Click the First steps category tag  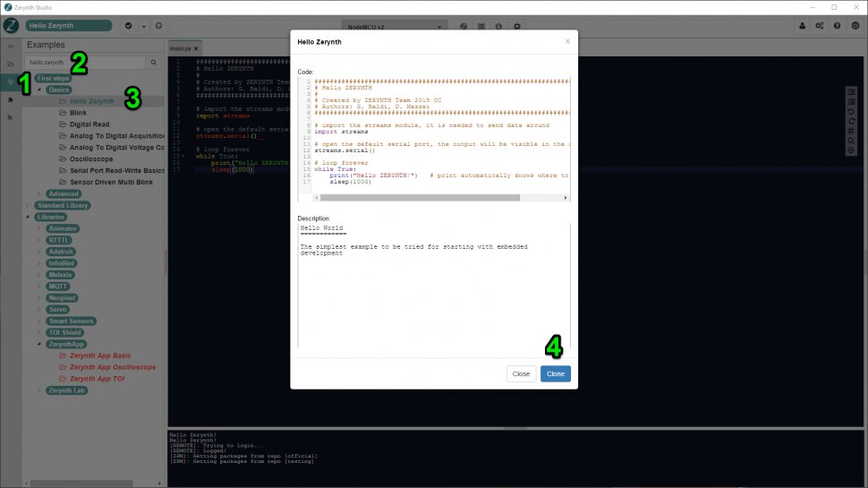(53, 78)
